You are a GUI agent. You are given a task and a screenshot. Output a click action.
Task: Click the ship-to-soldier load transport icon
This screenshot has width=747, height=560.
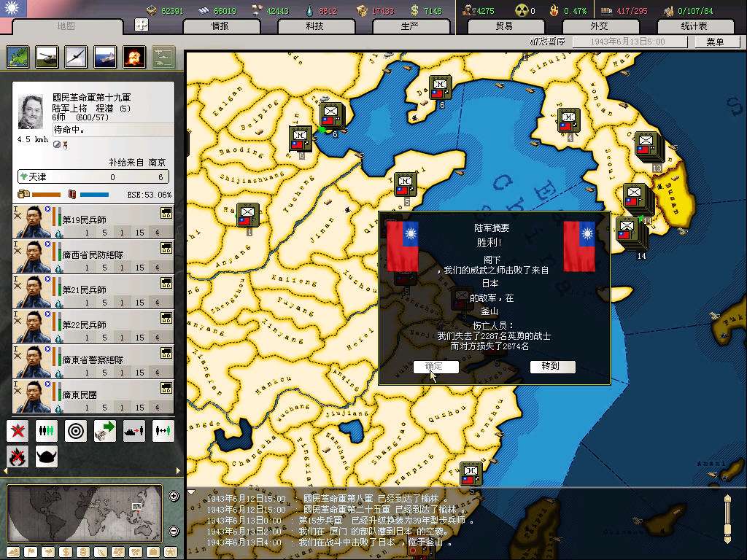pos(134,431)
